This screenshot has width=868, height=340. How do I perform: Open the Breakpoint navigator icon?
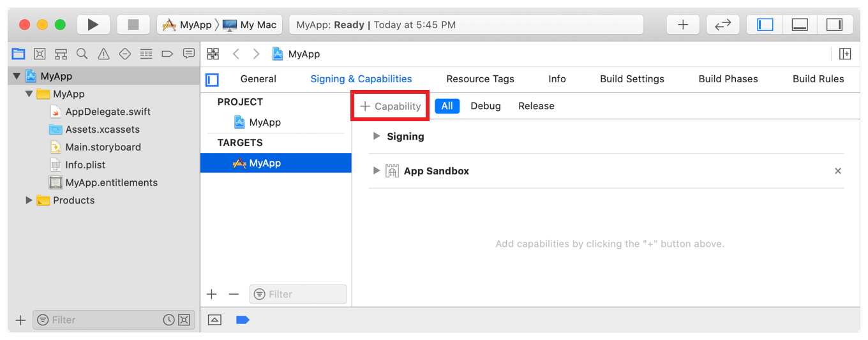[x=167, y=54]
